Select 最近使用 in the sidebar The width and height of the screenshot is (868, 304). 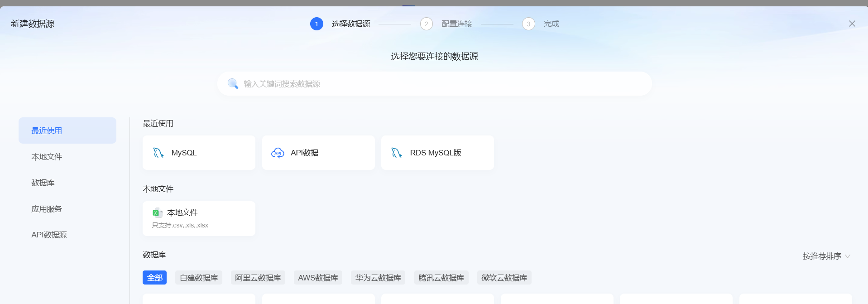coord(67,130)
